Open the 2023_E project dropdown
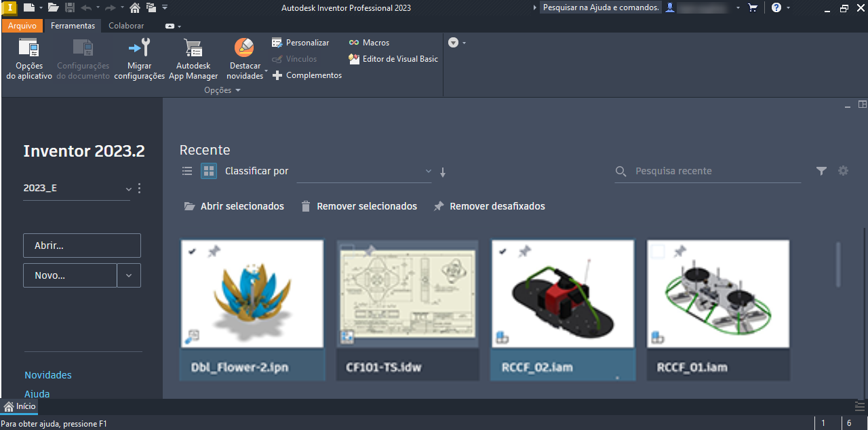Image resolution: width=868 pixels, height=430 pixels. coord(77,189)
